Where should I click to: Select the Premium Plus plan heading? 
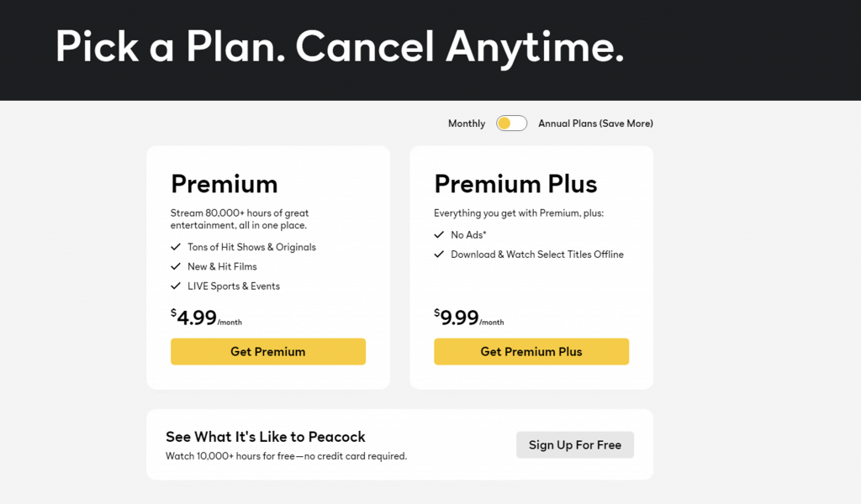pyautogui.click(x=515, y=184)
